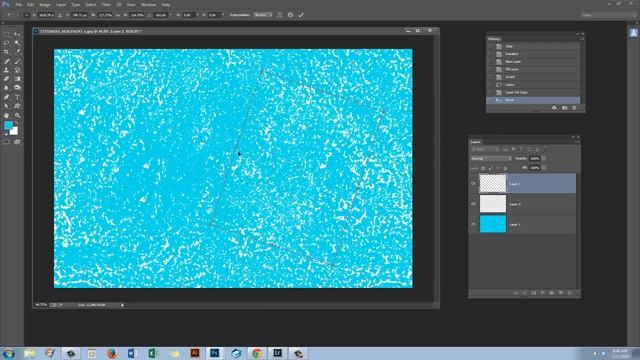Open Google Chrome from the taskbar
Screen dimensions: 640x360
coord(257,353)
